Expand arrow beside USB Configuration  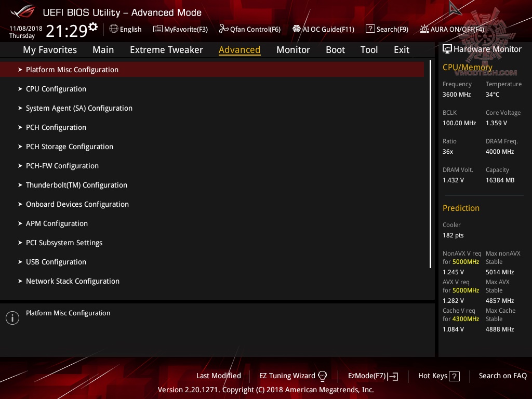point(20,262)
